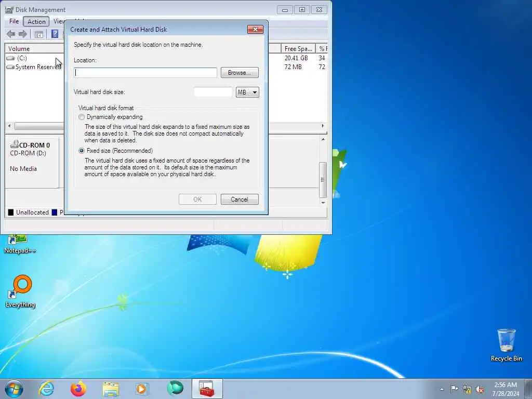Click the Action Center flag tray icon
This screenshot has height=399, width=532.
pyautogui.click(x=454, y=389)
